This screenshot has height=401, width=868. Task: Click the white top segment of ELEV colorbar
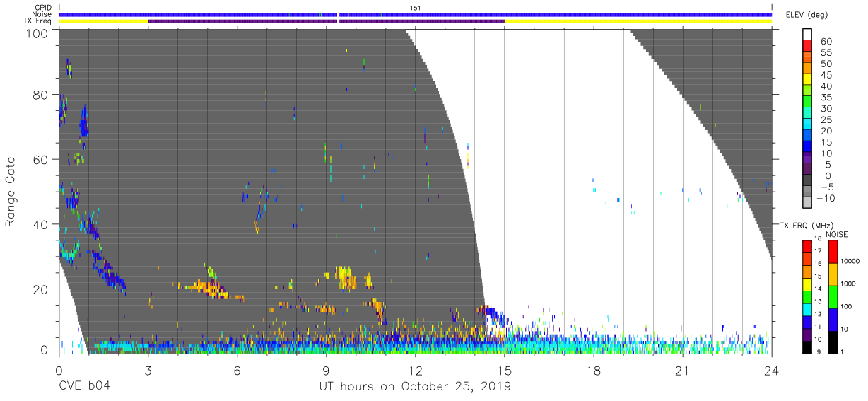tap(809, 35)
